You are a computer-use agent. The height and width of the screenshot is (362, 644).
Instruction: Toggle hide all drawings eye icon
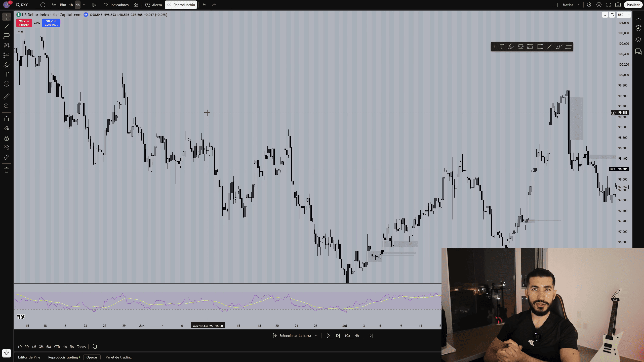[x=7, y=147]
